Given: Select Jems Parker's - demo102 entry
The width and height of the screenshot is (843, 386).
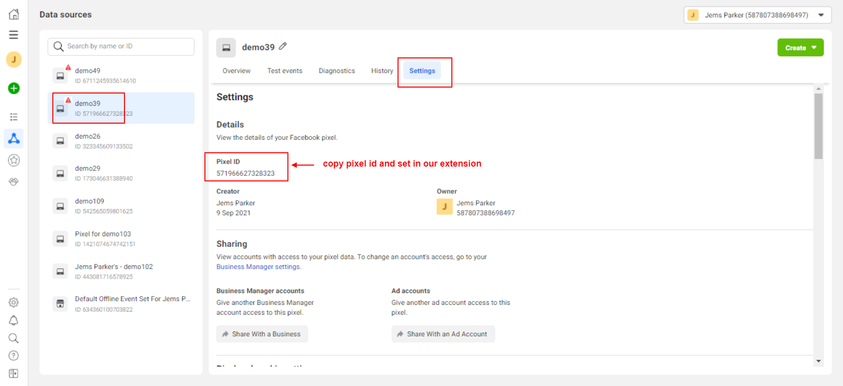Looking at the screenshot, I should [121, 271].
